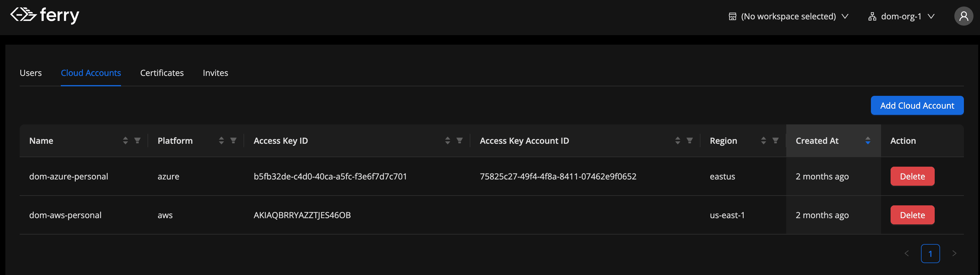
Task: Click the ferry logo icon
Action: click(23, 15)
